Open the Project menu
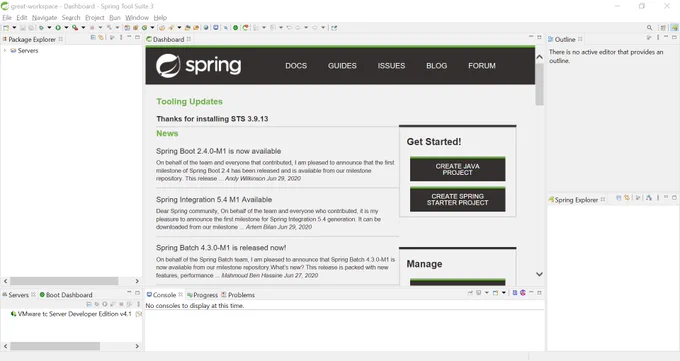680x361 pixels. pyautogui.click(x=95, y=18)
